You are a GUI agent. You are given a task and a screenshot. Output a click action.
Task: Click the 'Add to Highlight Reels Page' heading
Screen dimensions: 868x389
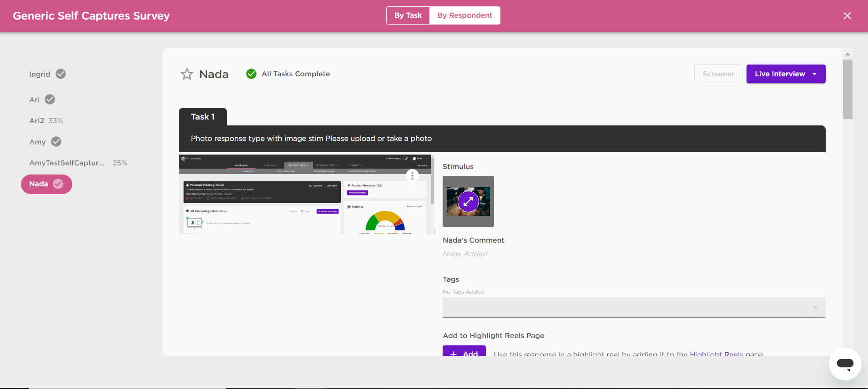click(494, 336)
